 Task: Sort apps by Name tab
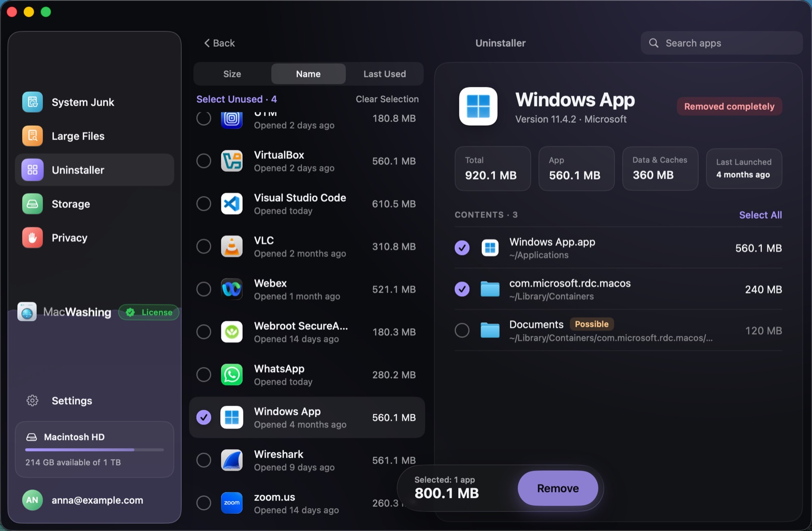pyautogui.click(x=308, y=74)
